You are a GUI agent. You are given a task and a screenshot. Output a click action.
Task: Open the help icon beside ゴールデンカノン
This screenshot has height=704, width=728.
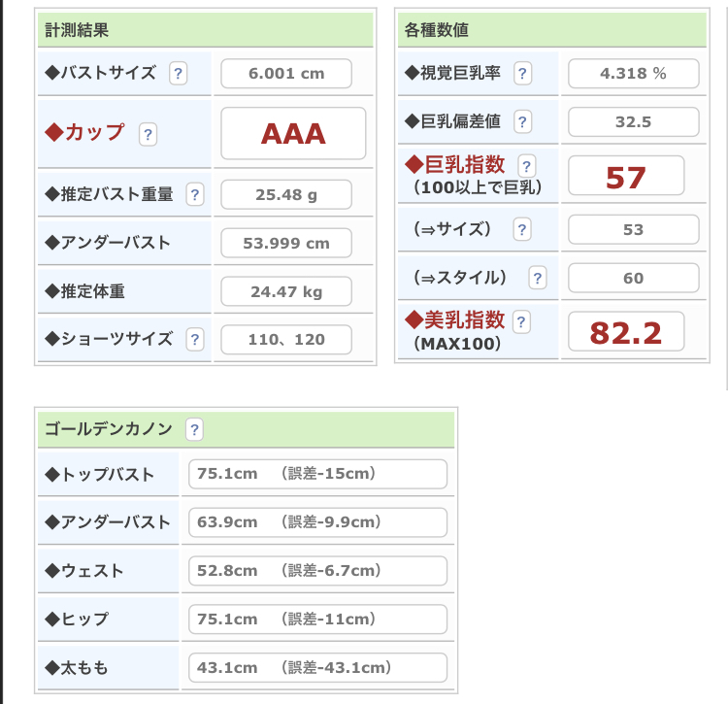194,429
